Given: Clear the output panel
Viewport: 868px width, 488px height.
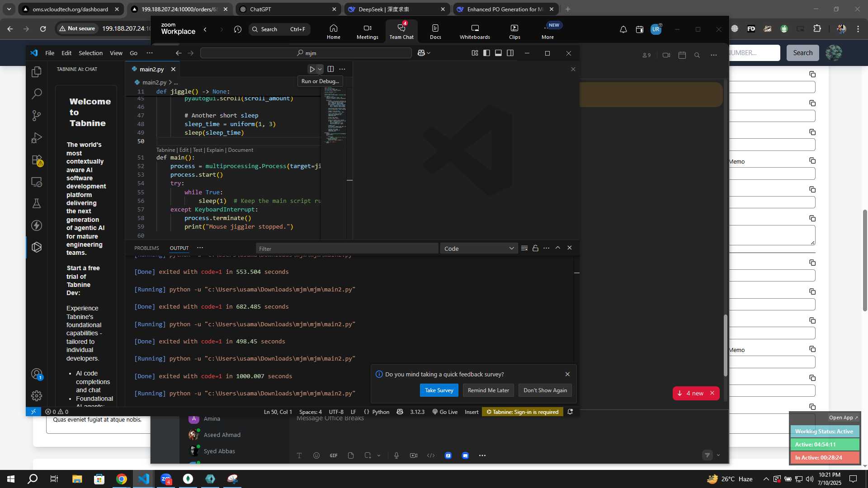Looking at the screenshot, I should click(x=524, y=248).
